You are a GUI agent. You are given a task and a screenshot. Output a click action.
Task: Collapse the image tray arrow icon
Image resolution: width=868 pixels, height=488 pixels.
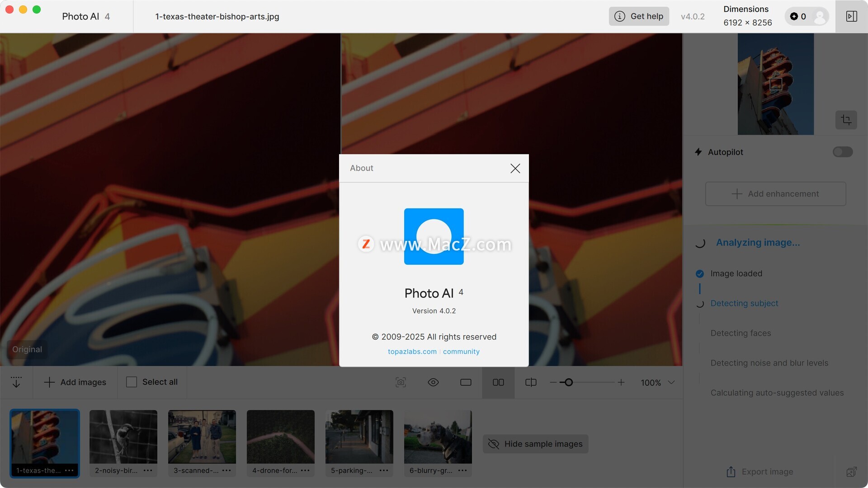[16, 382]
